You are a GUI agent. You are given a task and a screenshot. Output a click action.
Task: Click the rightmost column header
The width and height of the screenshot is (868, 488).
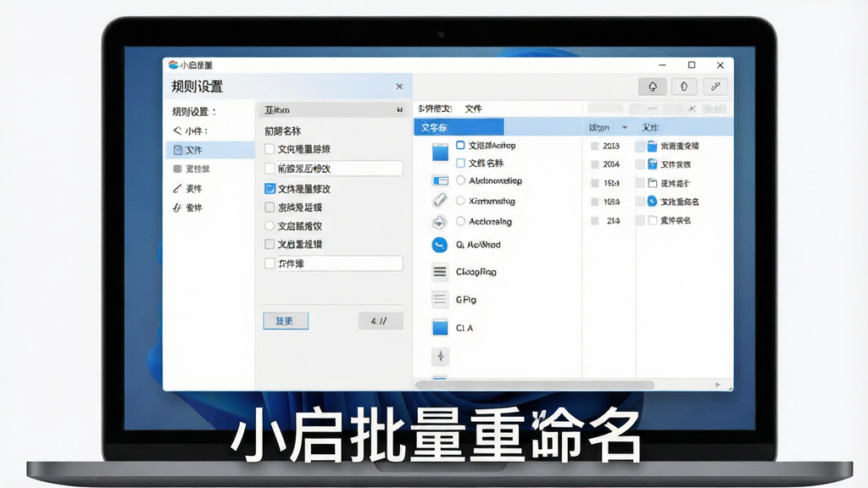[684, 127]
